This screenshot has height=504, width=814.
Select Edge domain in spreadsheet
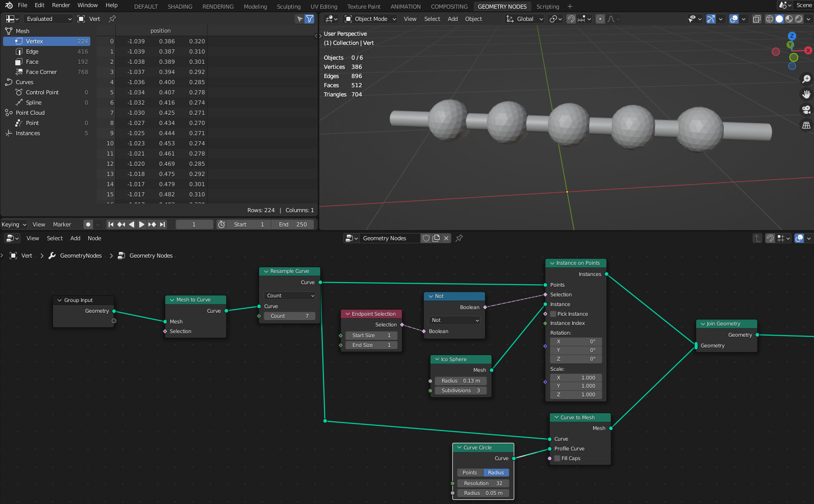tap(47, 52)
